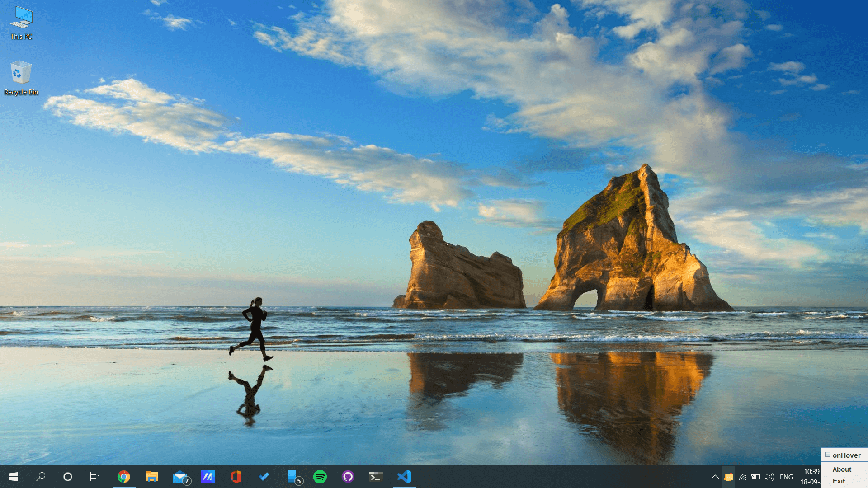Choose About in the tray context menu

(x=842, y=469)
